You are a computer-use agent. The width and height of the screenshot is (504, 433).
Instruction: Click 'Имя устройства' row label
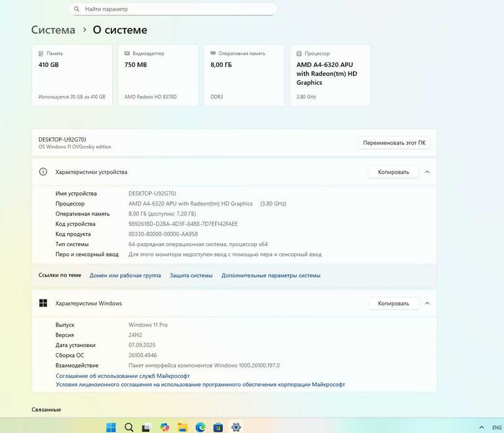tap(76, 194)
